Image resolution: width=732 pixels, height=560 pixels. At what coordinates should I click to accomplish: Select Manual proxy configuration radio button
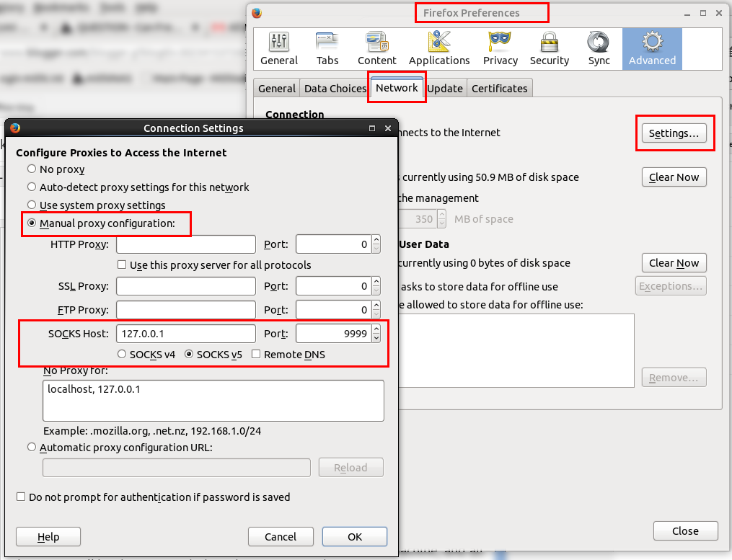(x=32, y=223)
